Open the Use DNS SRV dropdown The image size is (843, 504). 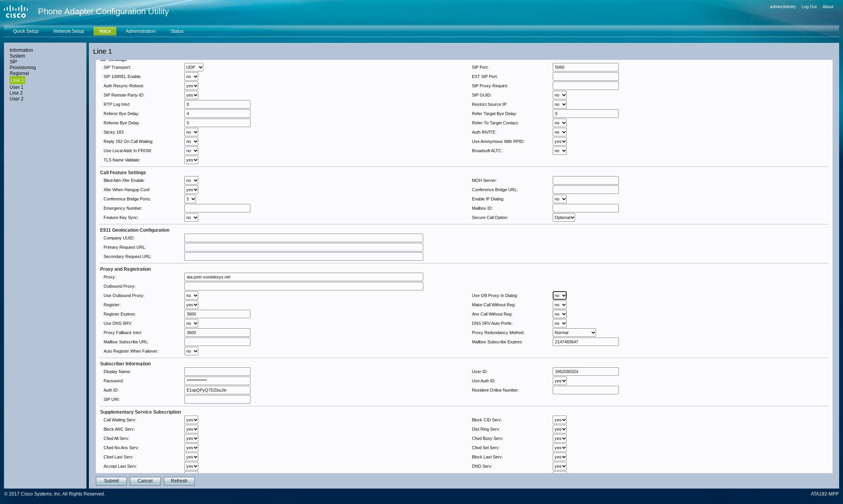191,323
